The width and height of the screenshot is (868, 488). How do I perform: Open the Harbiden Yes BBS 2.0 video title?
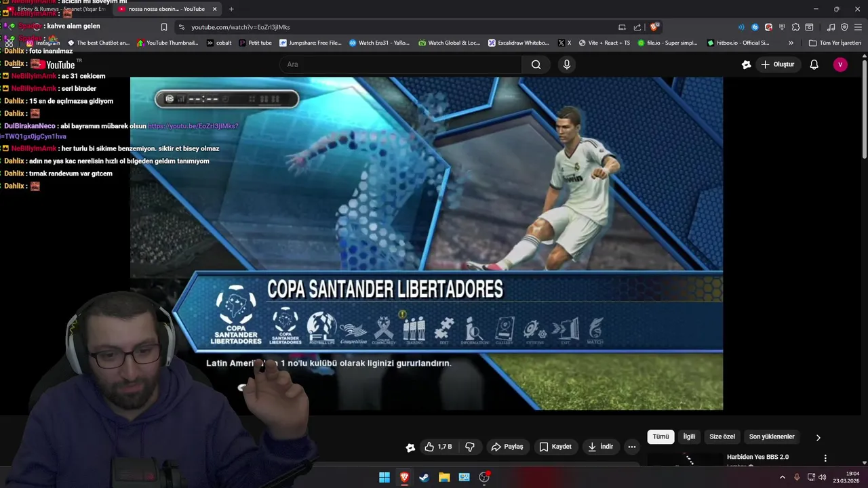pos(757,457)
